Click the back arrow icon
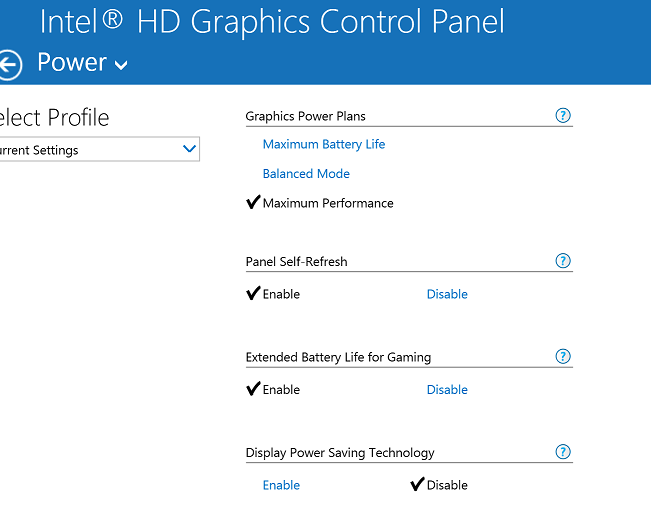 coord(9,65)
